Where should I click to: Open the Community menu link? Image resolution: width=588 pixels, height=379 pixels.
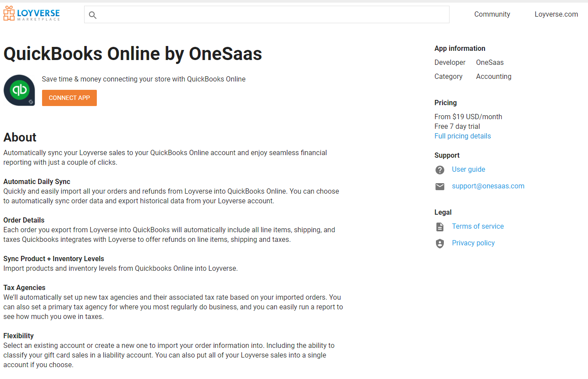point(492,14)
